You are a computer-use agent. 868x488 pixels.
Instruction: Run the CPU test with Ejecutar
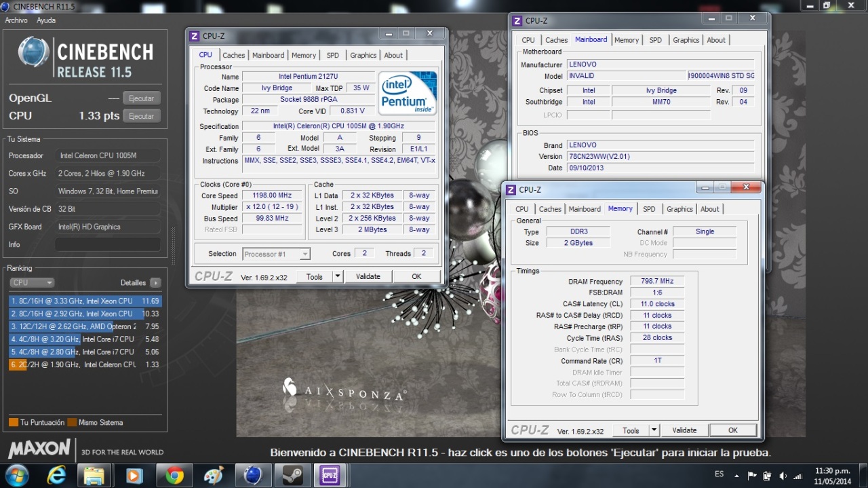(142, 116)
